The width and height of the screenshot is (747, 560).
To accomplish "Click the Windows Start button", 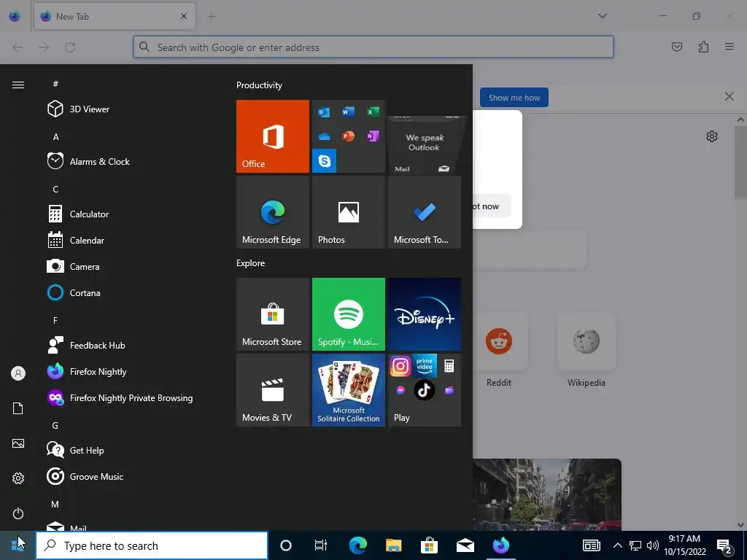I will pyautogui.click(x=18, y=545).
